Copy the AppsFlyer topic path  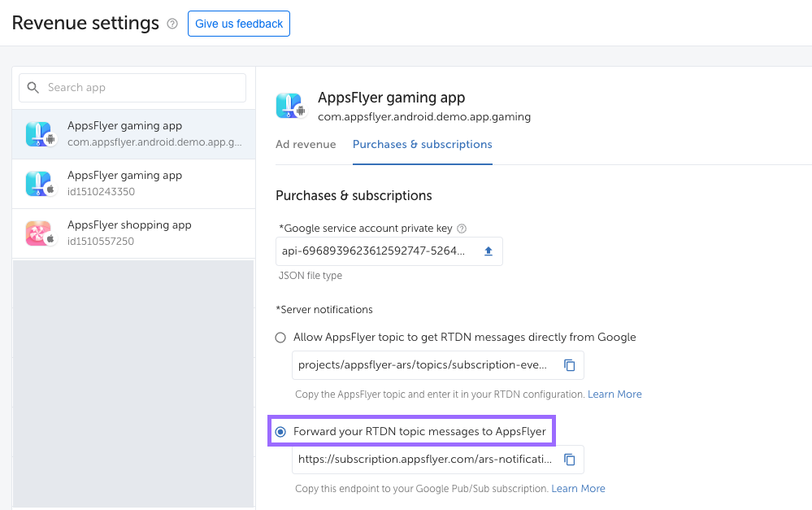coord(570,365)
